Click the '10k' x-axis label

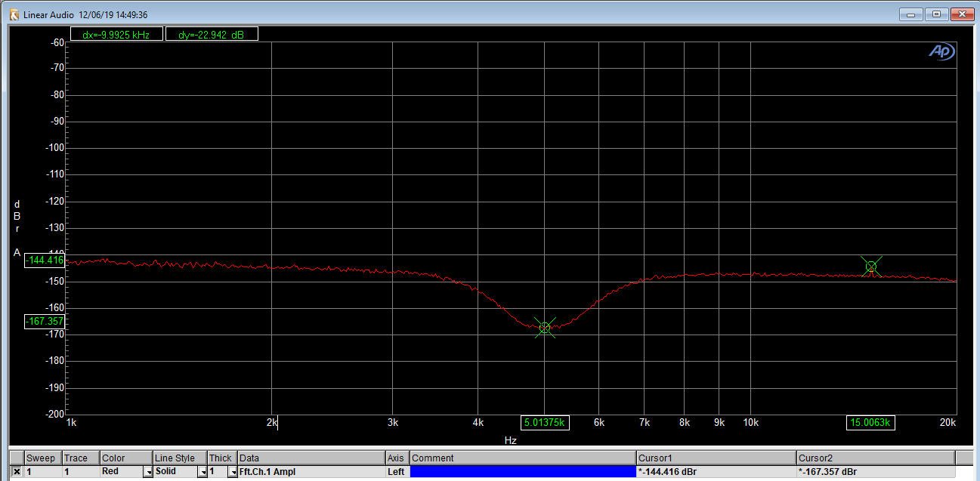click(750, 423)
